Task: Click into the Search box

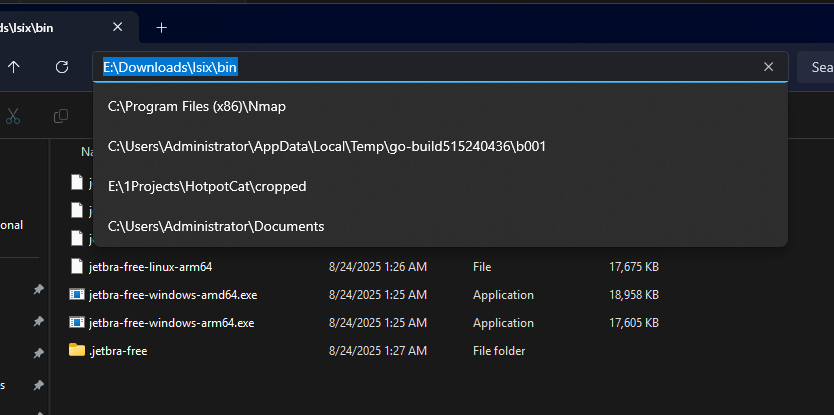Action: 820,67
